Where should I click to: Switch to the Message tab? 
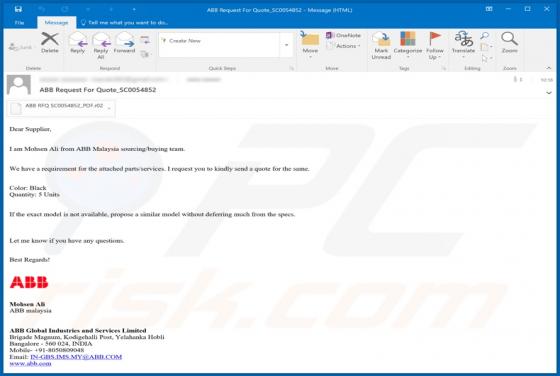(x=56, y=22)
